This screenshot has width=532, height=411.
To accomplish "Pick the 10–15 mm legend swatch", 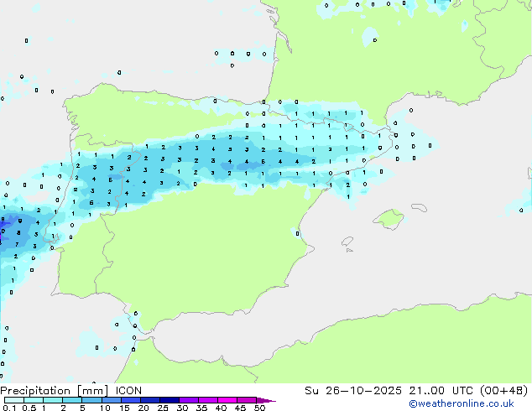I will (x=111, y=400).
